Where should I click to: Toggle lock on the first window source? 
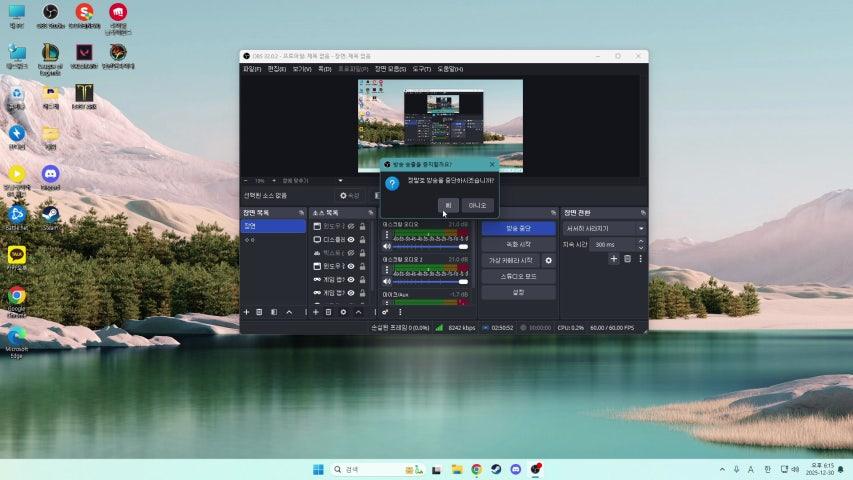click(x=362, y=227)
